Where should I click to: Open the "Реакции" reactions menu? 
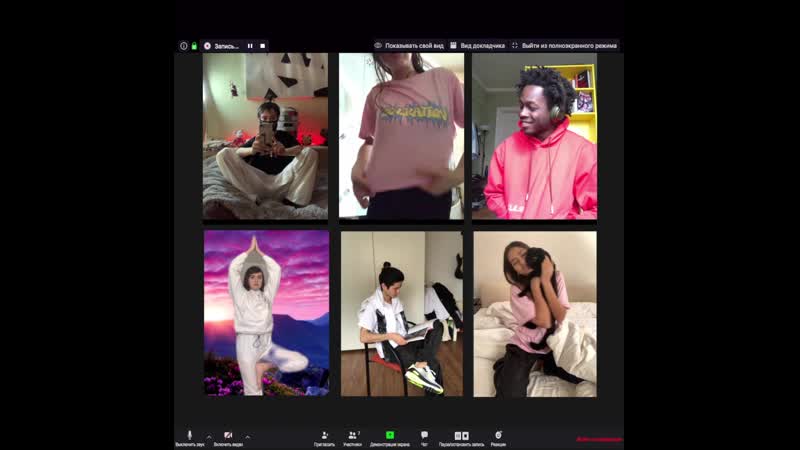click(x=498, y=438)
